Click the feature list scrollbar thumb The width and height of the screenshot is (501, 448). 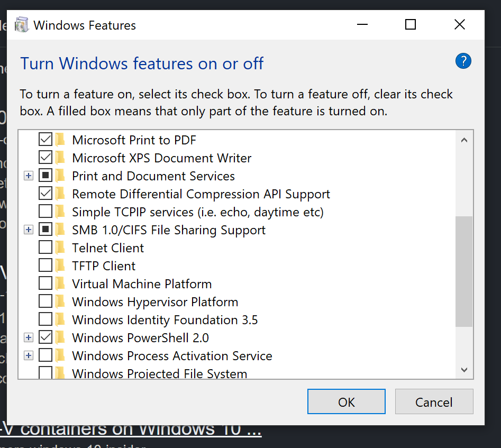point(464,271)
